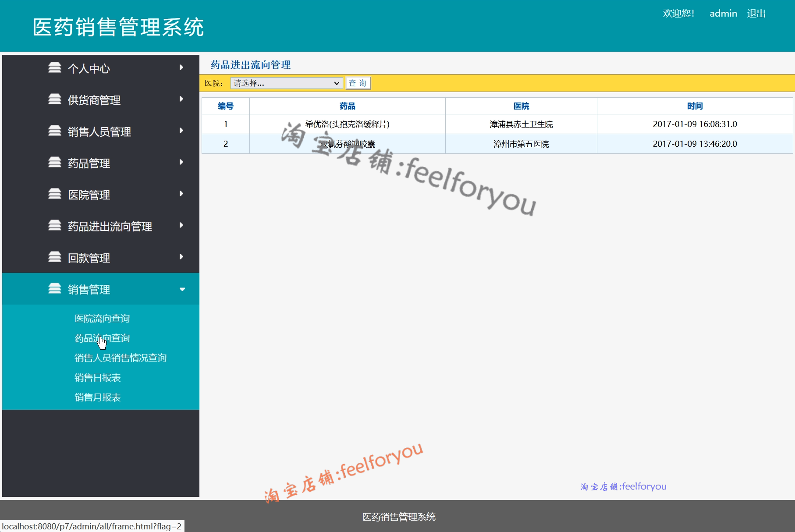This screenshot has width=795, height=532.
Task: Click the stack icon beside 医院管理
Action: tap(55, 194)
